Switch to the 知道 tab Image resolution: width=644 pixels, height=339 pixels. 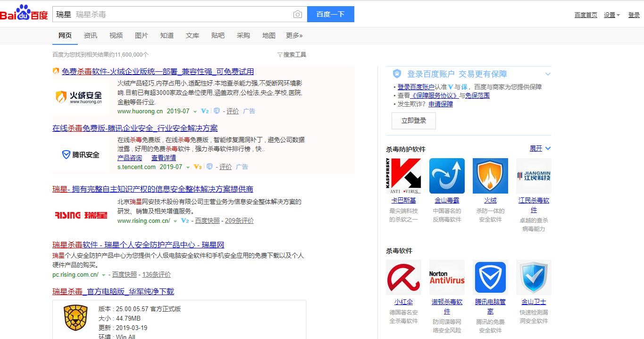[167, 35]
